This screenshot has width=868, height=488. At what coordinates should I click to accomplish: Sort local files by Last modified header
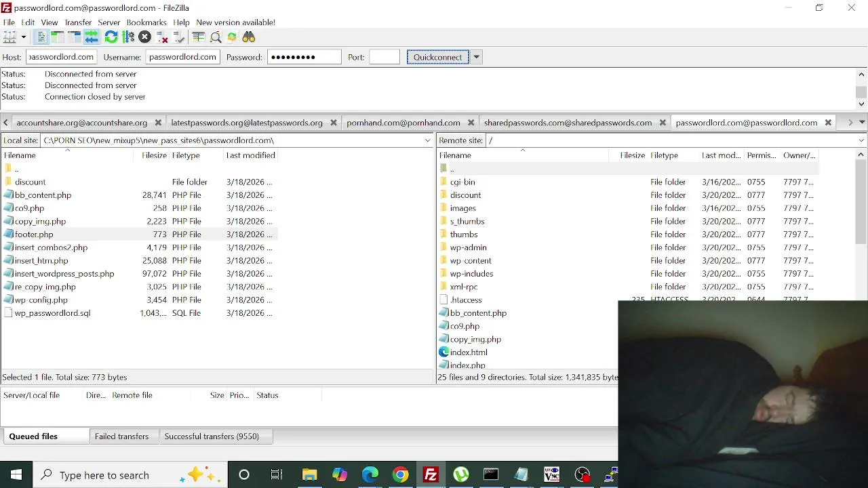pyautogui.click(x=250, y=155)
